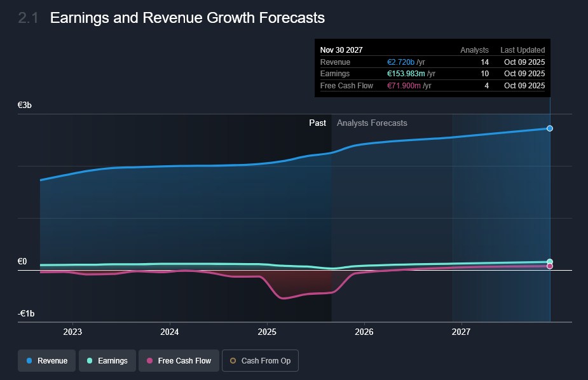The height and width of the screenshot is (380, 588).
Task: Click the 2026 year tick label
Action: point(364,332)
